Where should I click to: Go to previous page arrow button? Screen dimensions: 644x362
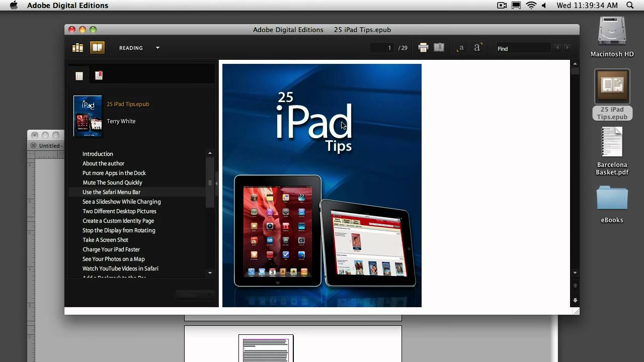pos(575,285)
